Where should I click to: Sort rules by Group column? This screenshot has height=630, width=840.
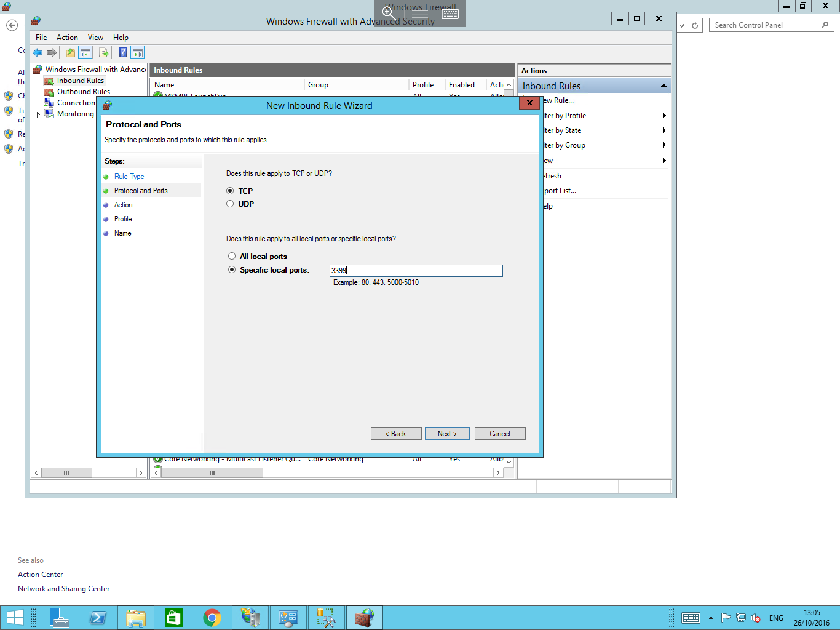coord(356,84)
